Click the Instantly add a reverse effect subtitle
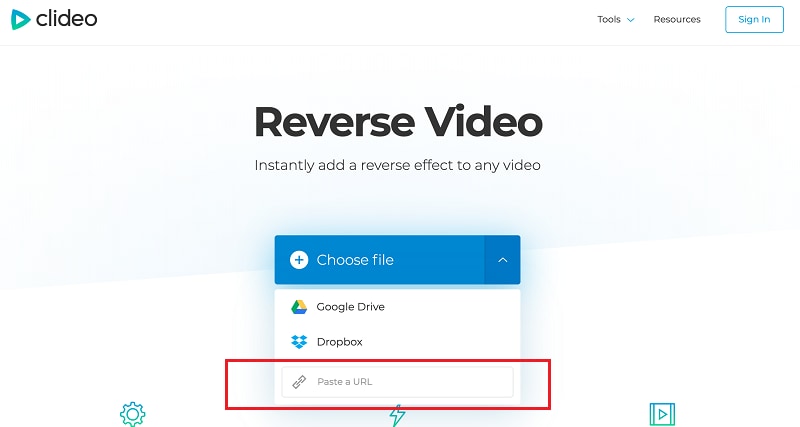Viewport: 800px width, 427px height. (x=397, y=165)
